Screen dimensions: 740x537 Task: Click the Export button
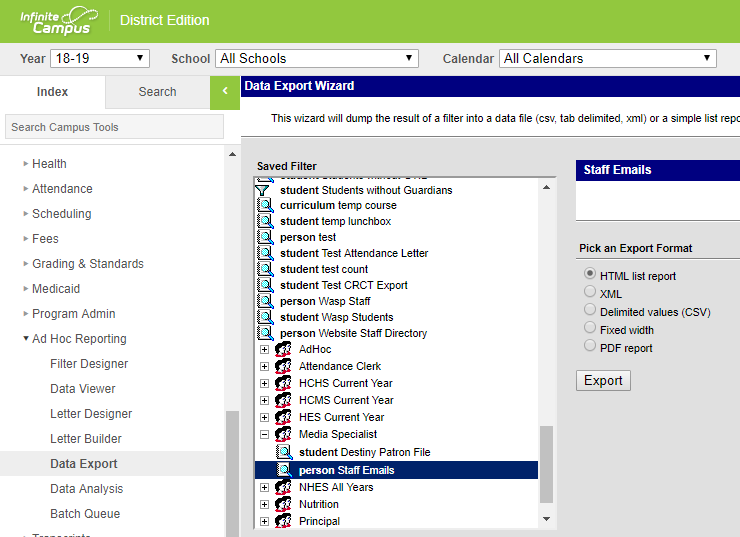[x=603, y=381]
